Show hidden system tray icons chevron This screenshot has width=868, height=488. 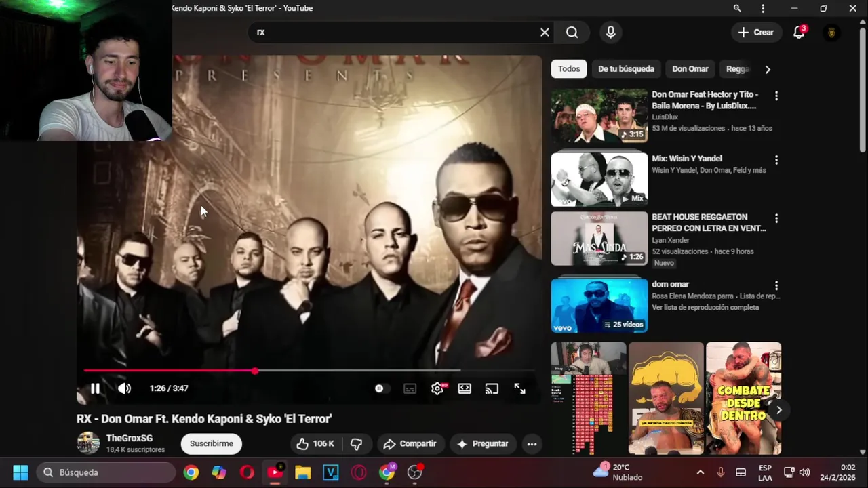pyautogui.click(x=701, y=472)
